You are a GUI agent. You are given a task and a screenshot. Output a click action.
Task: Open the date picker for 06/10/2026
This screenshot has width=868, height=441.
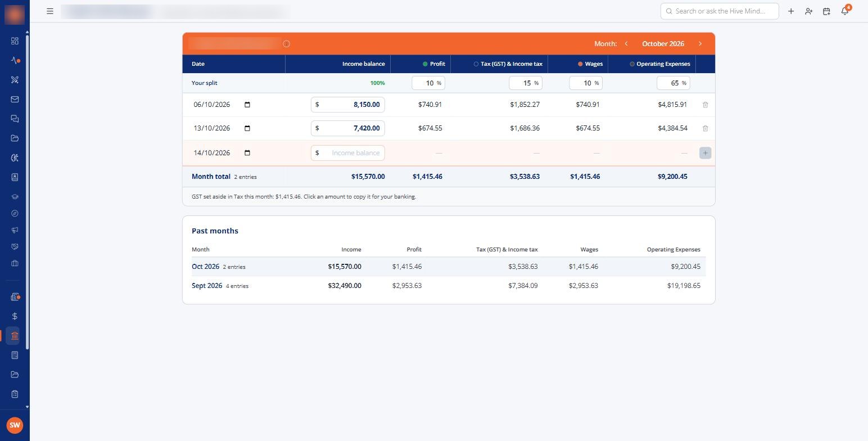click(247, 105)
